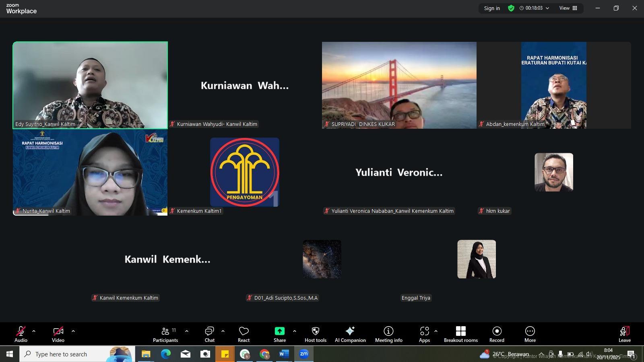The height and width of the screenshot is (362, 644).
Task: Expand the Share options arrow
Action: pos(295,331)
